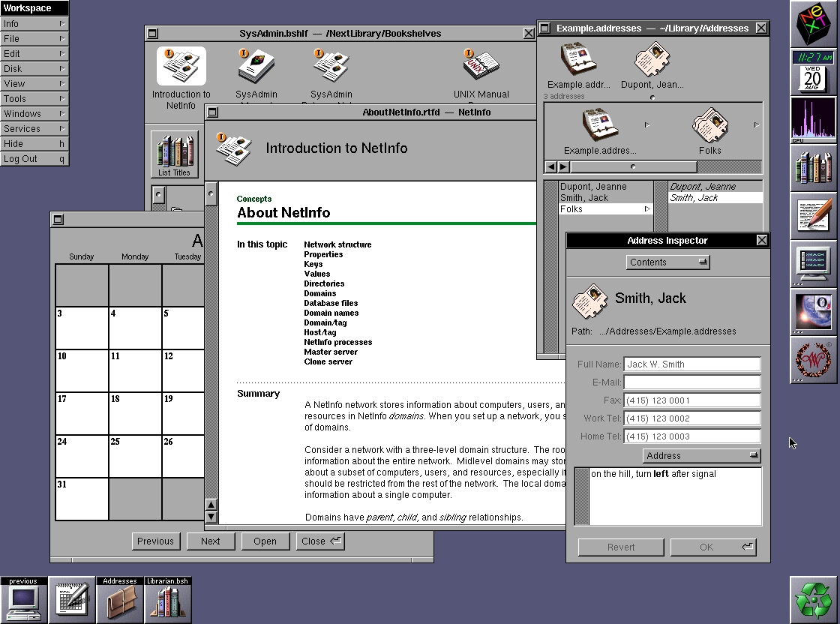Click the Addresses briefcase icon at bottom
Image resolution: width=840 pixels, height=624 pixels.
tap(120, 600)
